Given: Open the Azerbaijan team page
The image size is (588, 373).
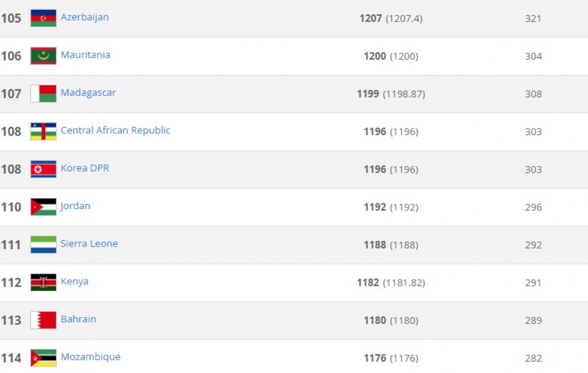Looking at the screenshot, I should [85, 17].
